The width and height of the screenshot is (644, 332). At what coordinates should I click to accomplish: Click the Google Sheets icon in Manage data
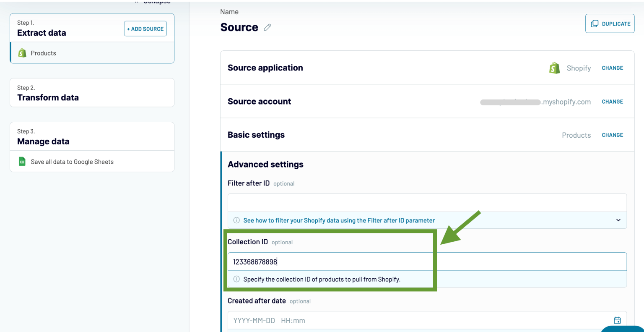click(21, 161)
